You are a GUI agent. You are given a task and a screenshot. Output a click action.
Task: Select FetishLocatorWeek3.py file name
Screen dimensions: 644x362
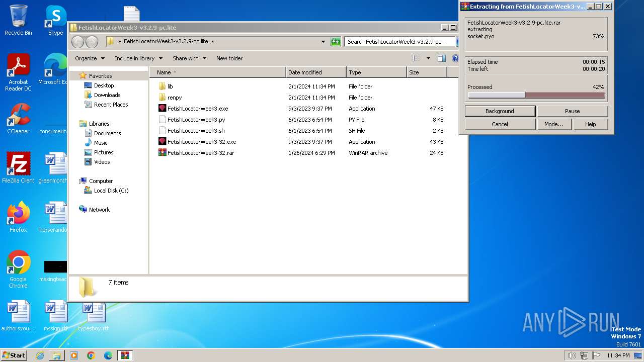[x=196, y=120]
